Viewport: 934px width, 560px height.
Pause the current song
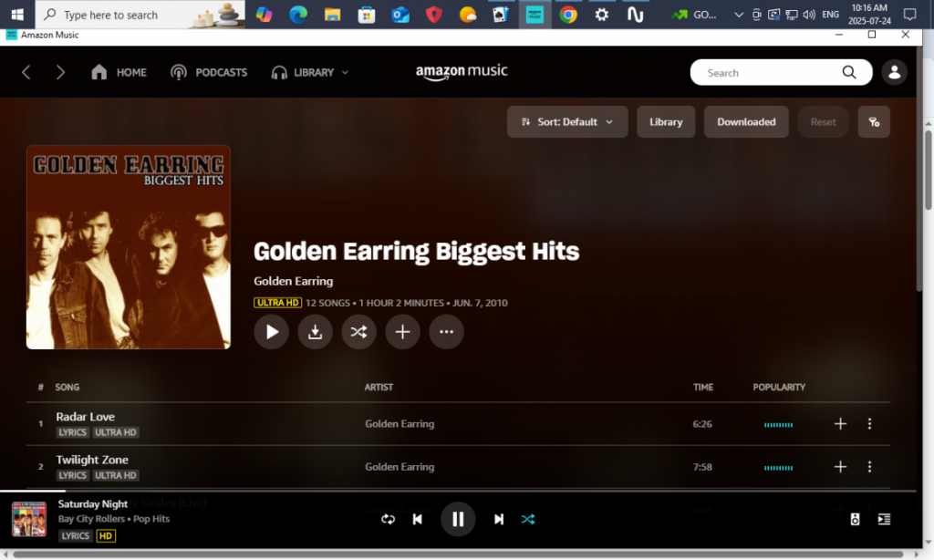(x=458, y=520)
